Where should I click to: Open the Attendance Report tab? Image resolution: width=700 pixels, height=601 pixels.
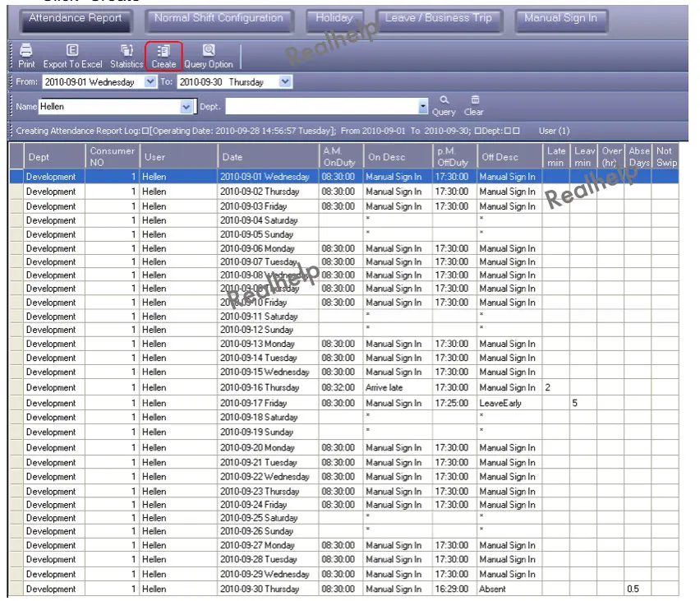(x=75, y=18)
